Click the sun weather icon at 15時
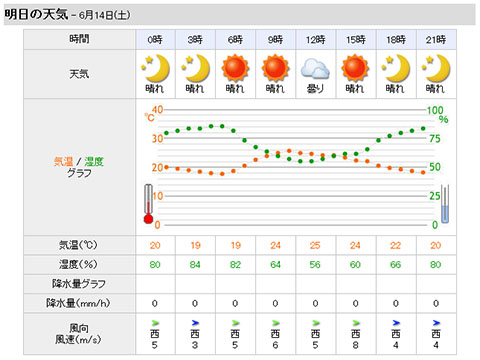The height and width of the screenshot is (360, 480). (x=355, y=68)
